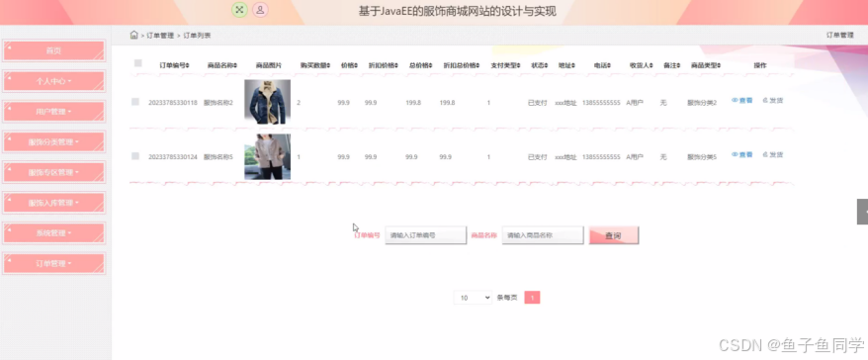Expand the 服饰专区管理 sidebar menu
This screenshot has width=868, height=360.
[x=53, y=172]
